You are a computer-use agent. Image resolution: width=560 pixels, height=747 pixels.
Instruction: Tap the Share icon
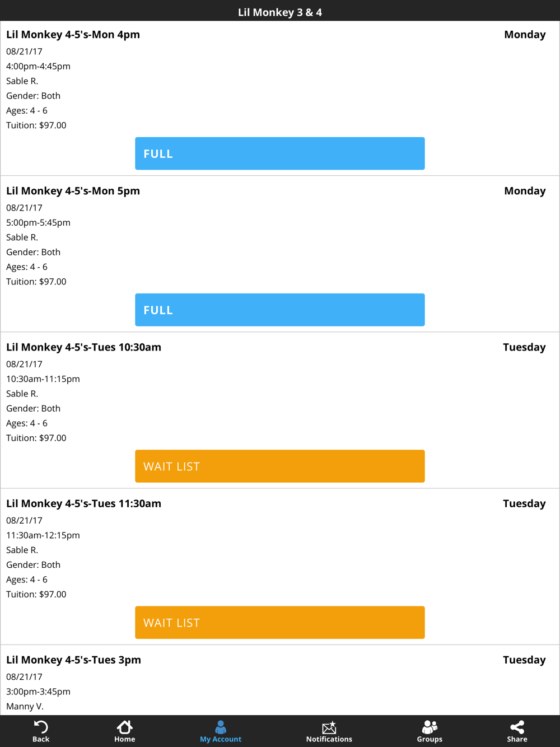tap(517, 727)
